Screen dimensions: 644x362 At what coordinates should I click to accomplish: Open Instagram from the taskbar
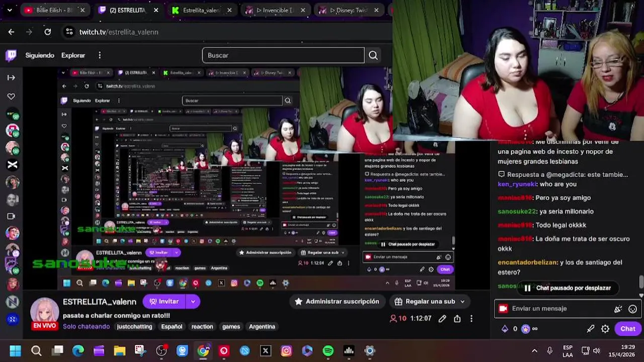tap(286, 350)
